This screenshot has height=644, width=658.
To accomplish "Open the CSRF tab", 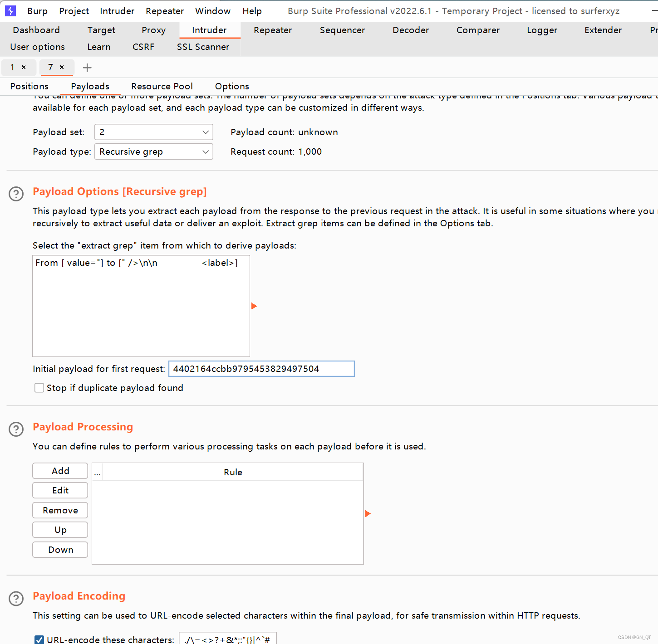I will (x=143, y=47).
